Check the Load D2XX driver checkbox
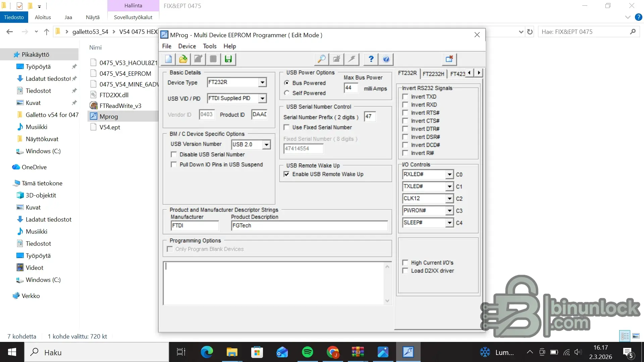644x362 pixels. [405, 270]
